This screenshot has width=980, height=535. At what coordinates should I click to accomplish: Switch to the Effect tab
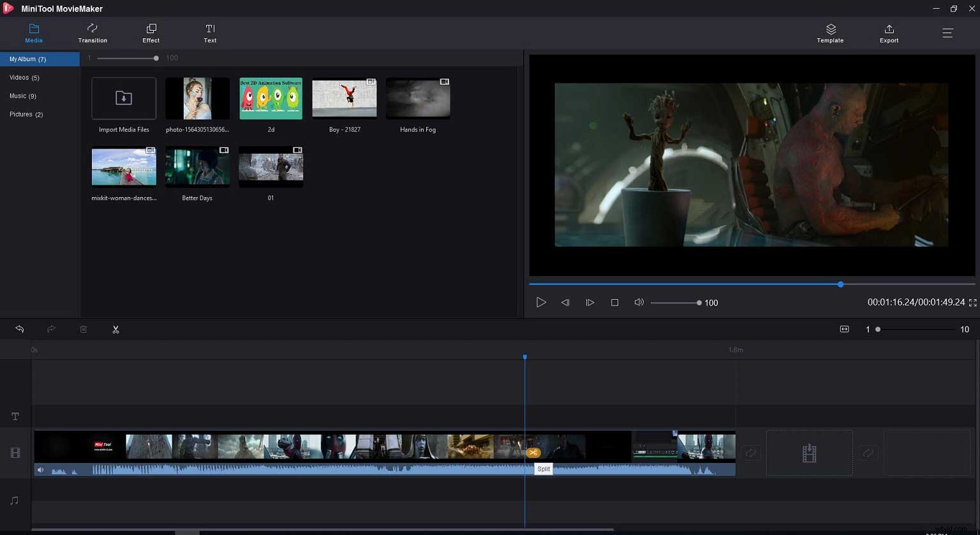(x=151, y=33)
